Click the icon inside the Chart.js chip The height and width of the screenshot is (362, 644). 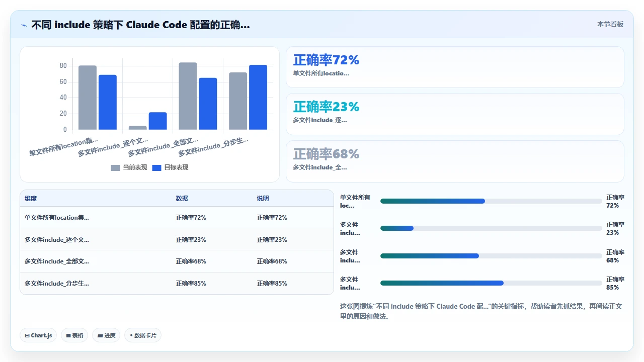click(27, 335)
